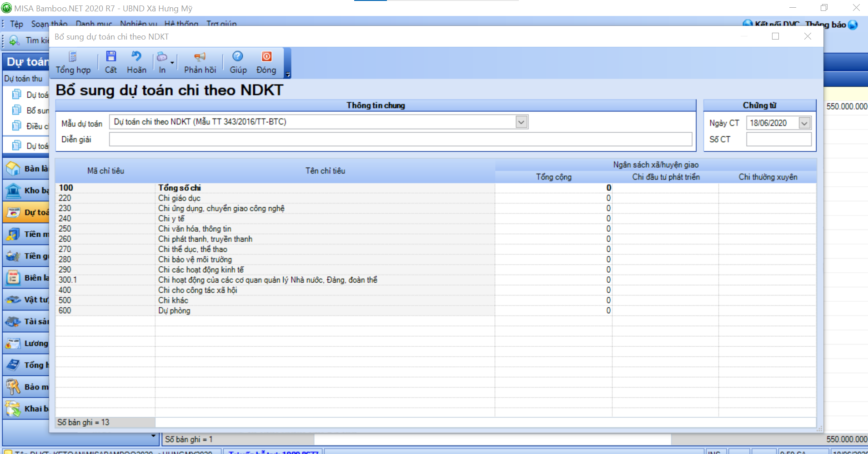The width and height of the screenshot is (868, 454).
Task: Open the Tệp menu
Action: [x=16, y=24]
